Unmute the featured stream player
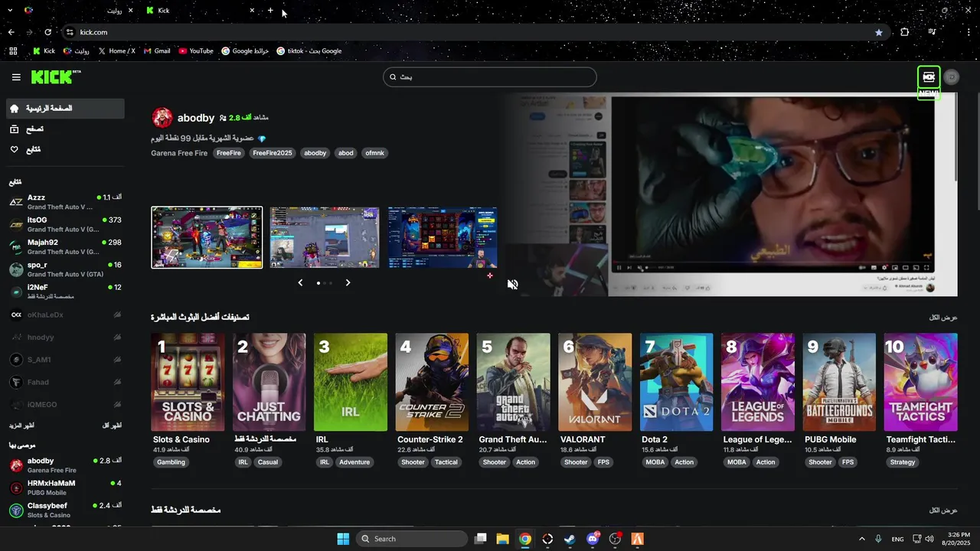The width and height of the screenshot is (980, 551). 513,285
